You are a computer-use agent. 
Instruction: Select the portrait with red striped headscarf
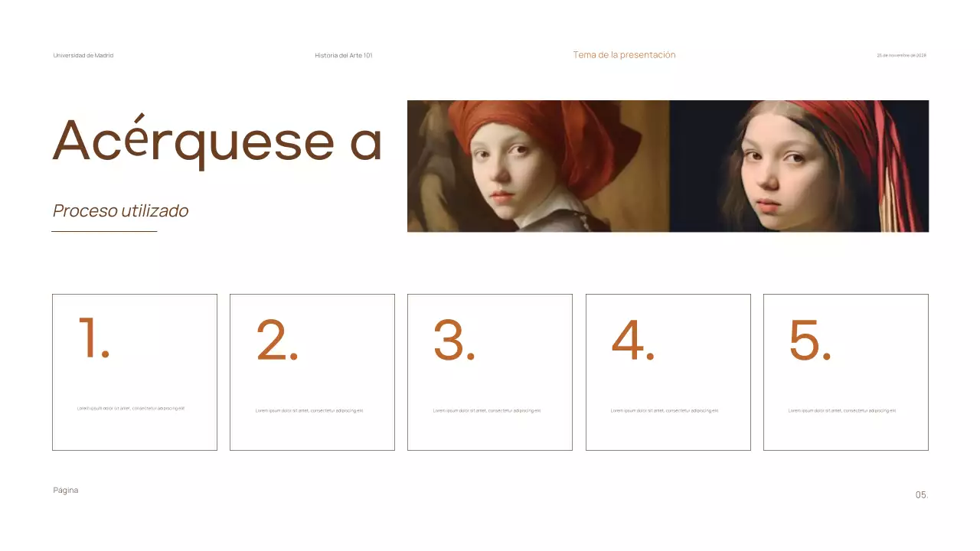pos(799,166)
